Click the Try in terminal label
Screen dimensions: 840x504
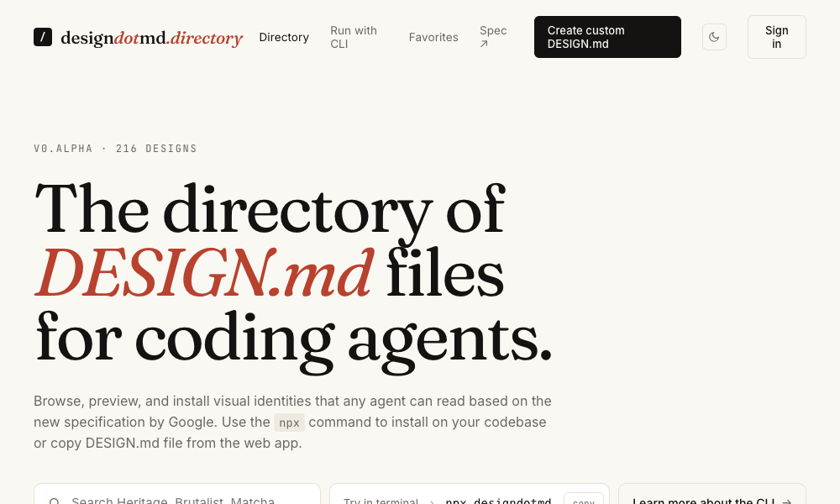(x=381, y=501)
